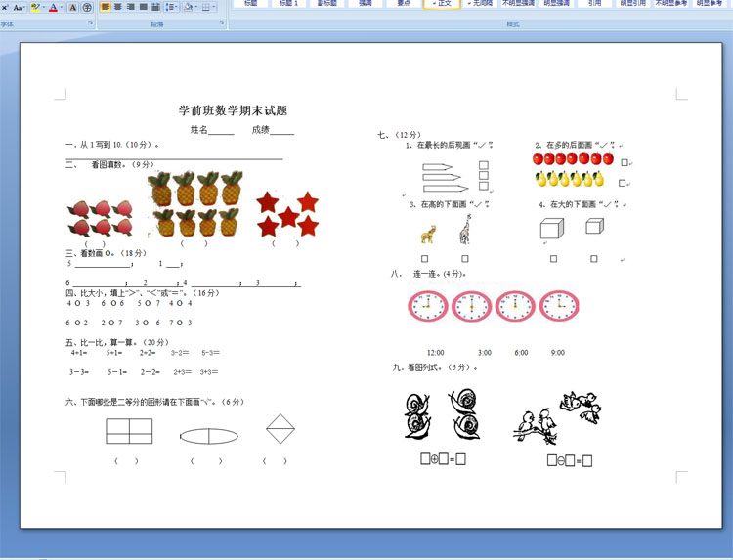Apply the 标题 1 style

(x=288, y=3)
